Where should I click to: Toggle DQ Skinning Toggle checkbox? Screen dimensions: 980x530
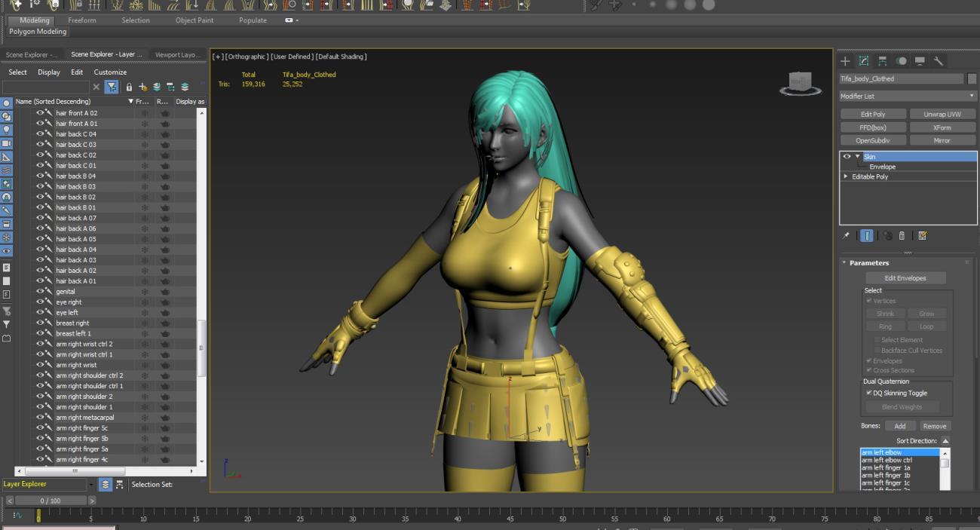[x=869, y=393]
